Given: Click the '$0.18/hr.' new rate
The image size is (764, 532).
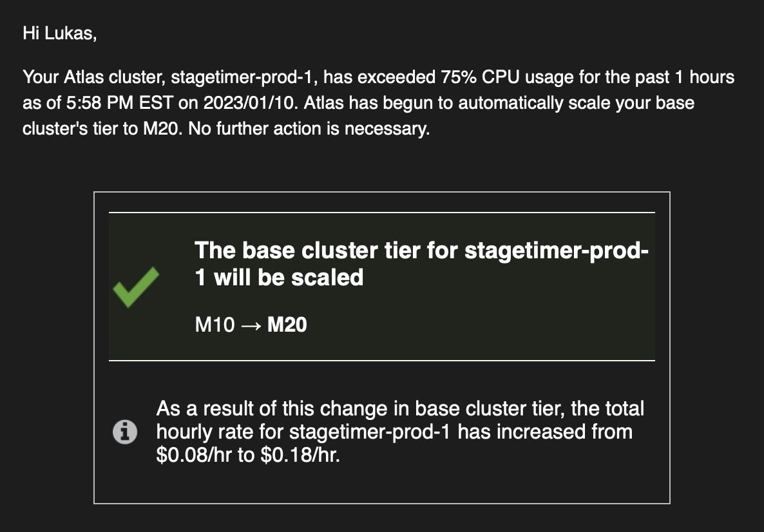Looking at the screenshot, I should click(x=300, y=455).
